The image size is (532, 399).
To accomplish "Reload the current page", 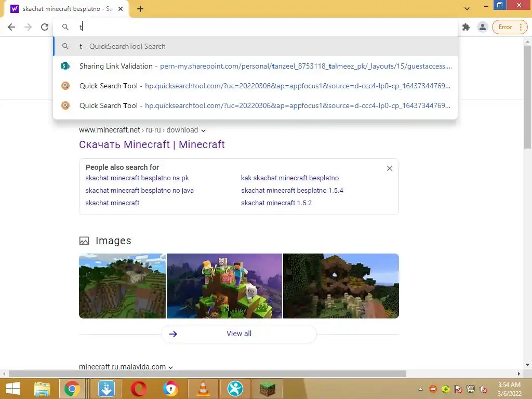I will coord(45,27).
